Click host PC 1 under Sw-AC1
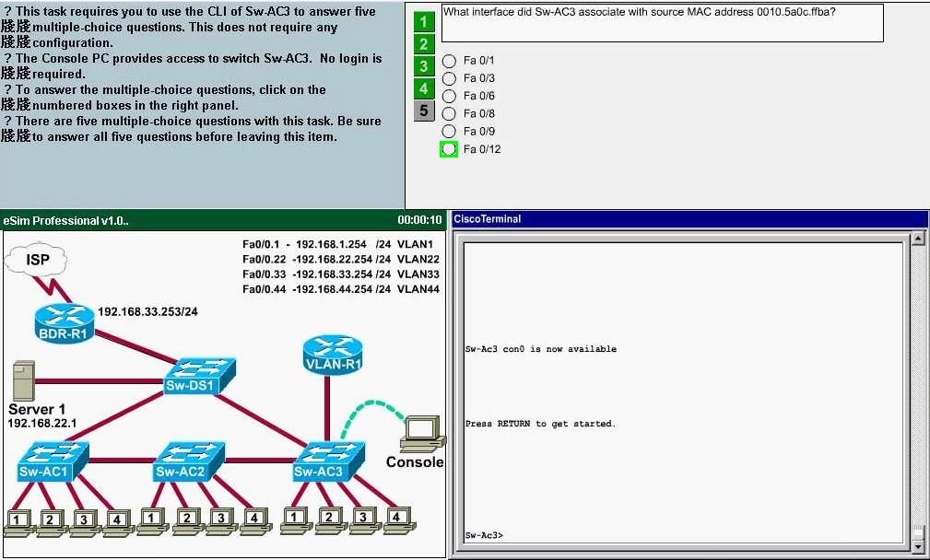 click(19, 522)
